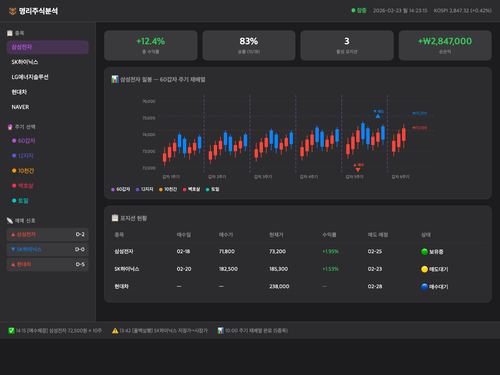Click the clipboard icon beside the stock list heading
This screenshot has width=500, height=375.
click(10, 33)
